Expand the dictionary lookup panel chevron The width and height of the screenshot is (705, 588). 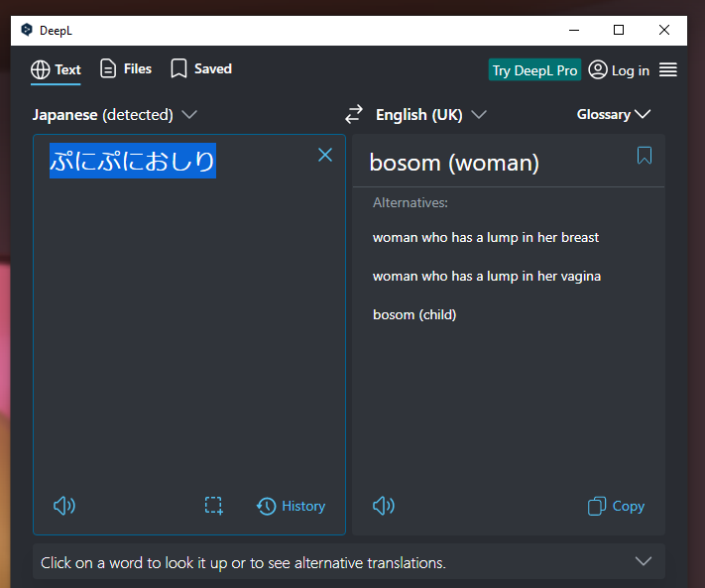pos(644,561)
